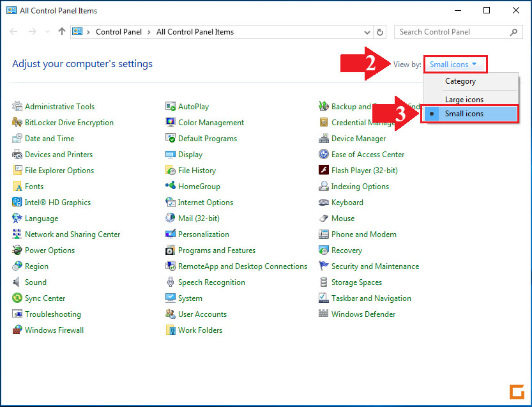The width and height of the screenshot is (532, 407).
Task: Click the Recovery icon
Action: [x=324, y=250]
